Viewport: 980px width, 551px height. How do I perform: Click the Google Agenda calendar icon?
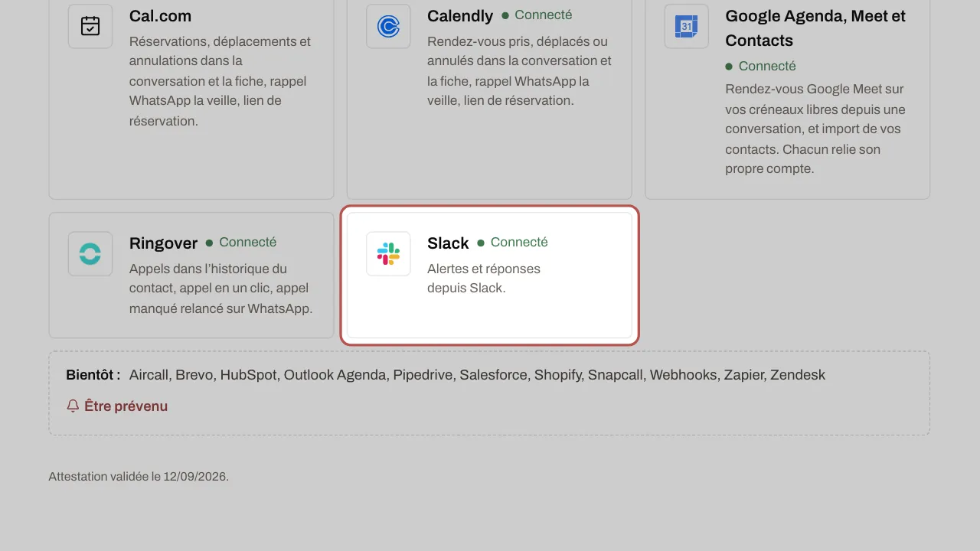[686, 26]
